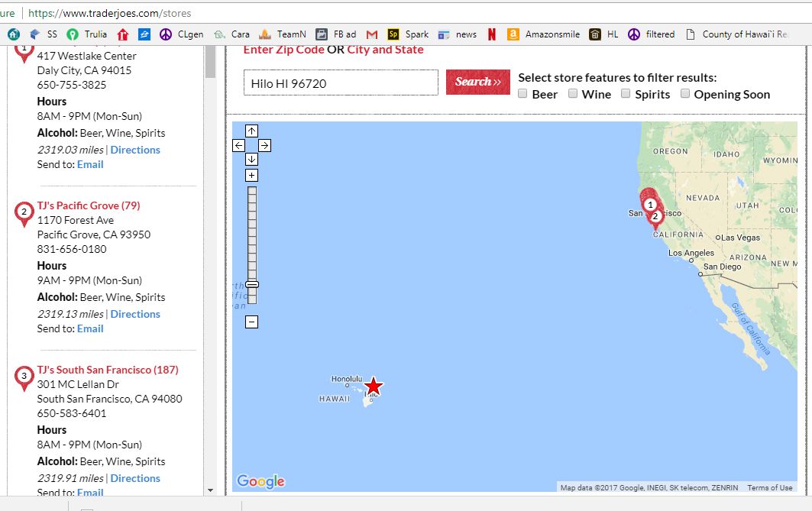Email the Pacific Grove store info
The height and width of the screenshot is (511, 812).
point(90,328)
